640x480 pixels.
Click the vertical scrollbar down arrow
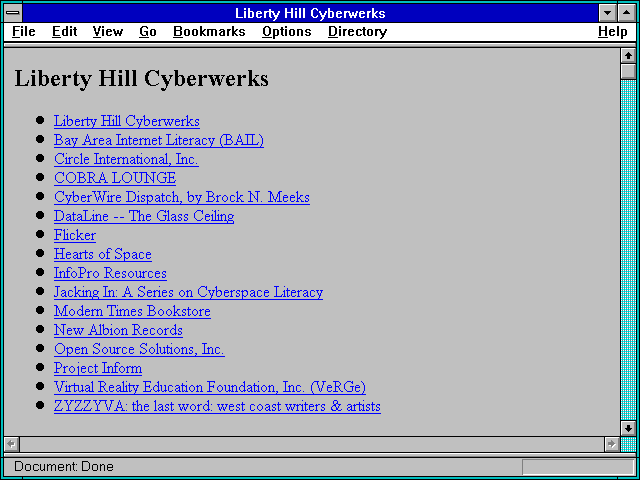click(x=628, y=428)
